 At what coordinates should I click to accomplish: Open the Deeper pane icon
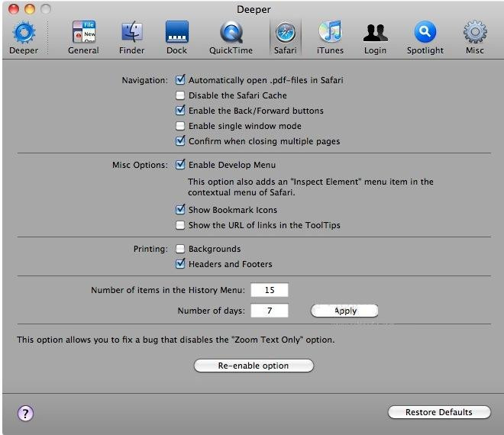pos(24,33)
